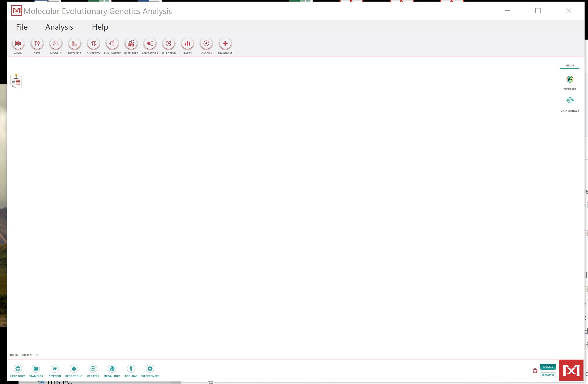Open the Clocks tool icon
The image size is (588, 384).
pos(206,44)
